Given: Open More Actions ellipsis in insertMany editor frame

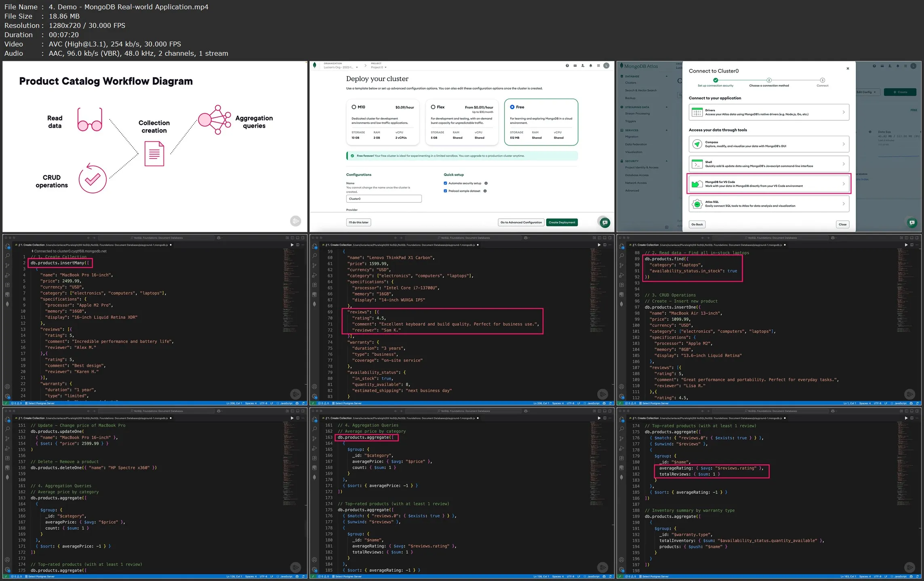Looking at the screenshot, I should tap(303, 245).
